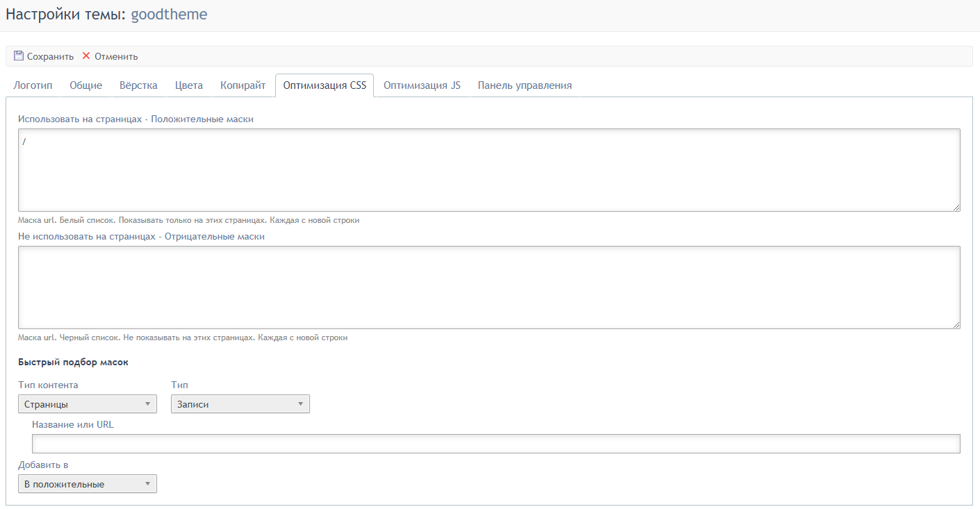Click the 'Маска url. Белый список' hint
This screenshot has width=980, height=509.
click(188, 220)
